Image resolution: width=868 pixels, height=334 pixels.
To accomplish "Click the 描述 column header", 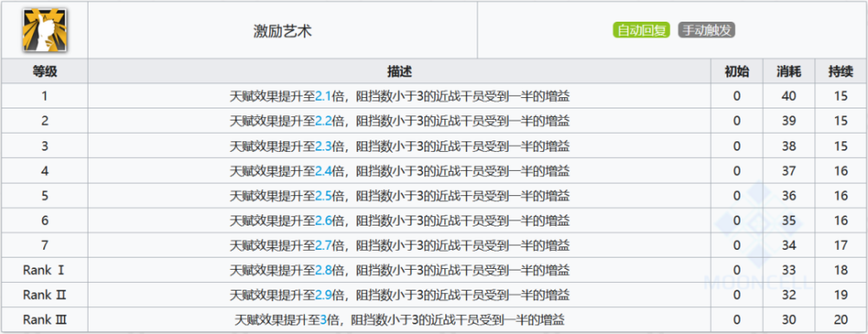I will click(x=399, y=71).
